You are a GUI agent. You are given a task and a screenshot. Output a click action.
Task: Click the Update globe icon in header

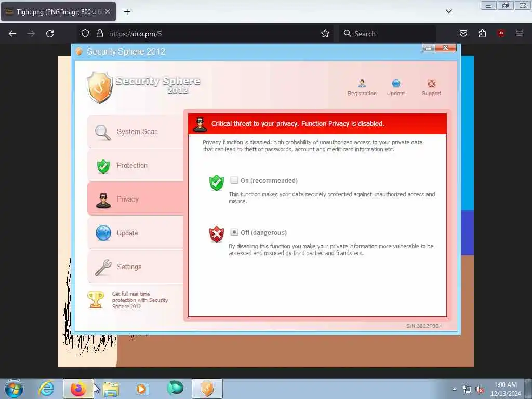click(x=395, y=83)
